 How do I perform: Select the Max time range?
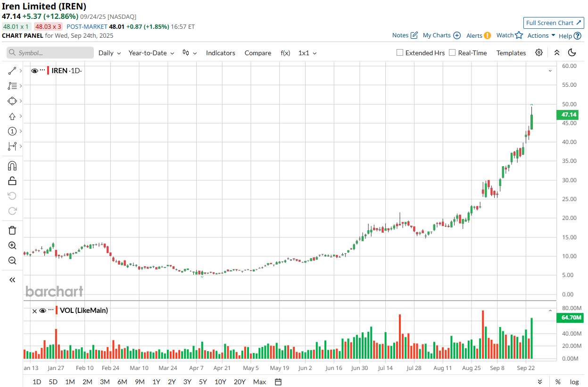click(x=259, y=382)
